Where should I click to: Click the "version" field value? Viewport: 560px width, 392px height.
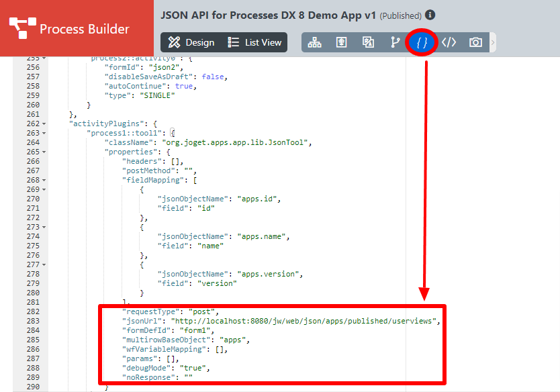217,283
